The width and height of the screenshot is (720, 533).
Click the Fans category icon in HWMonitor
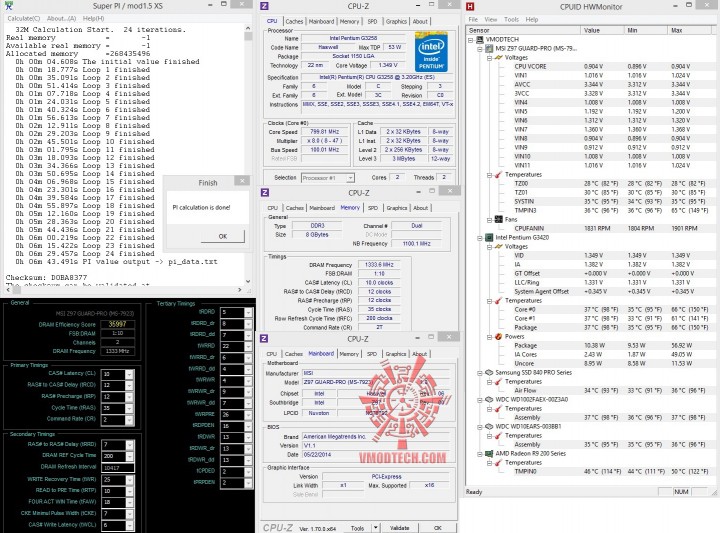[x=499, y=219]
